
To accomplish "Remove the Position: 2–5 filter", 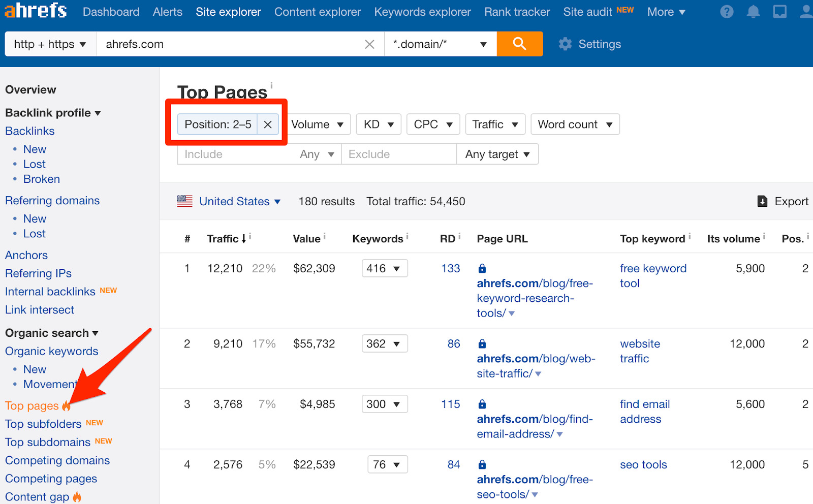I will (268, 124).
